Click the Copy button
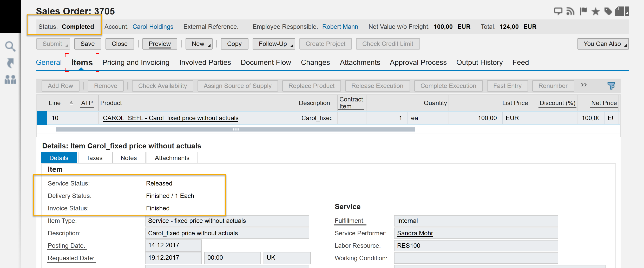The width and height of the screenshot is (644, 268). click(234, 44)
